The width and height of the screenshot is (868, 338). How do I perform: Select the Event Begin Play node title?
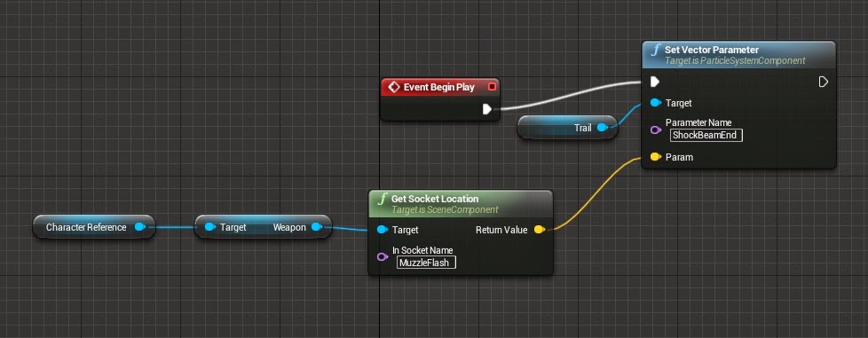click(x=439, y=88)
